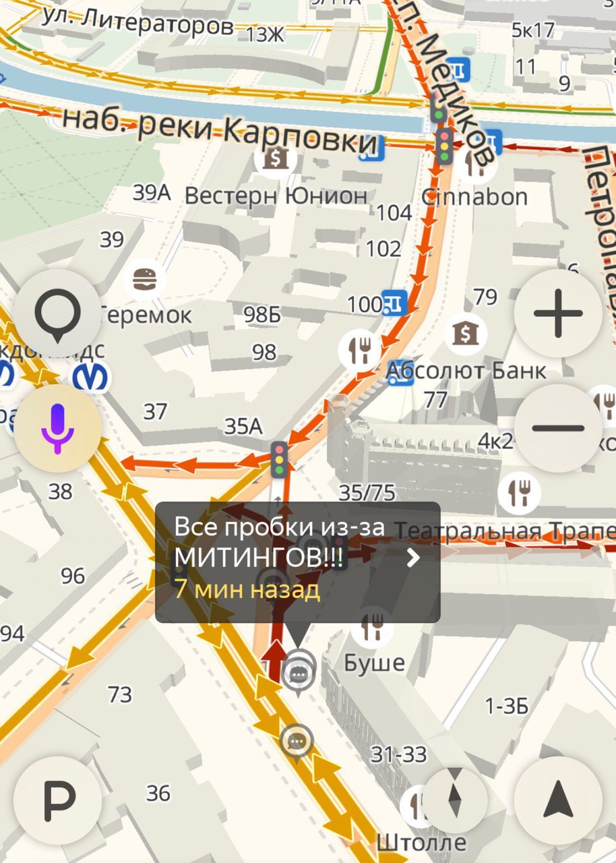Zoom in with the plus button
This screenshot has height=863, width=616.
[558, 314]
